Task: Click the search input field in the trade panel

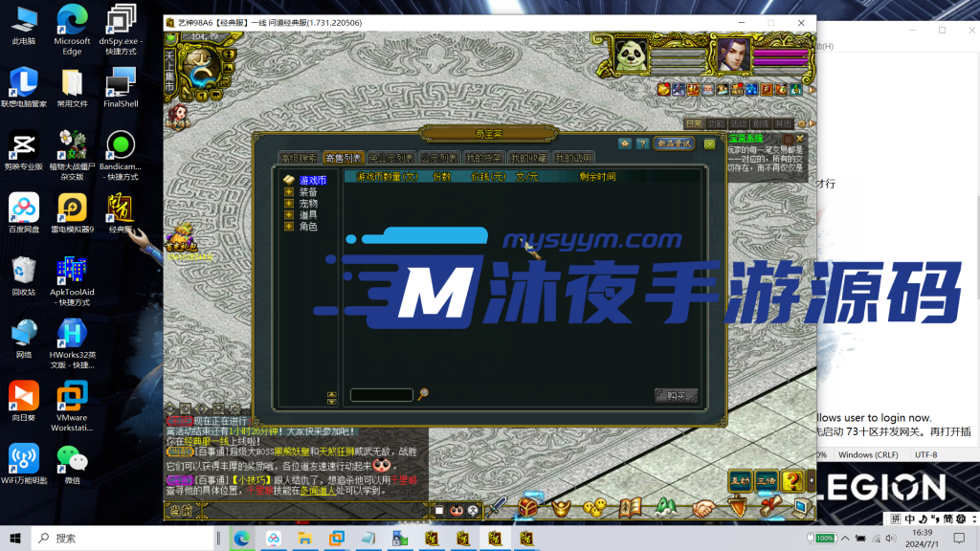Action: pyautogui.click(x=380, y=394)
